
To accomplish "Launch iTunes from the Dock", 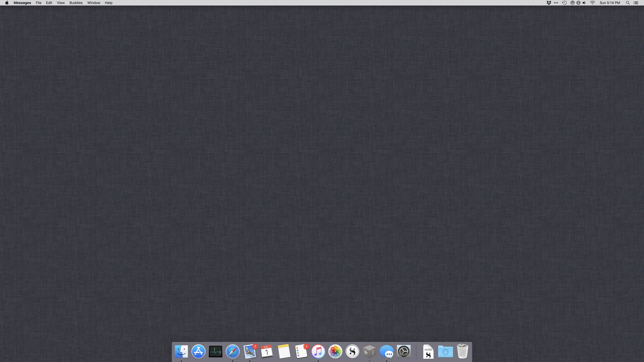I will click(x=318, y=351).
